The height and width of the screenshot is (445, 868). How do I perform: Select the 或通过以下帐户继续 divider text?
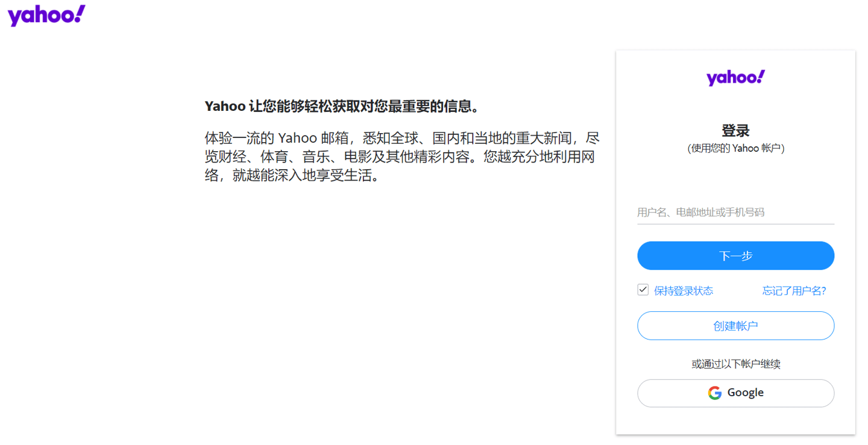735,364
